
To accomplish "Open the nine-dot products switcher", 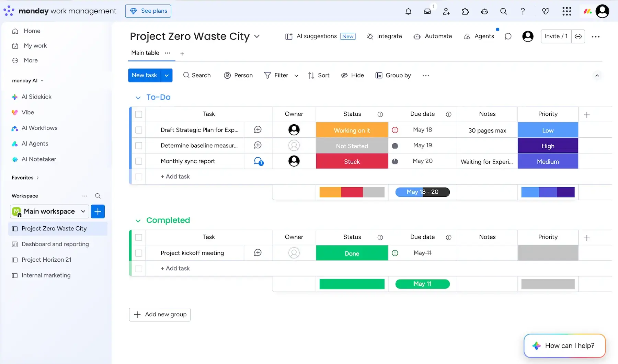I will [567, 11].
